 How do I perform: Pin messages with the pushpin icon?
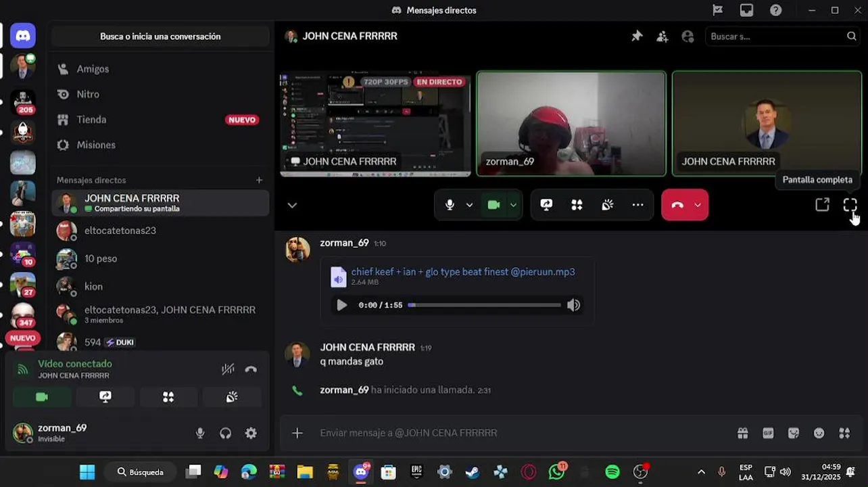click(x=637, y=37)
